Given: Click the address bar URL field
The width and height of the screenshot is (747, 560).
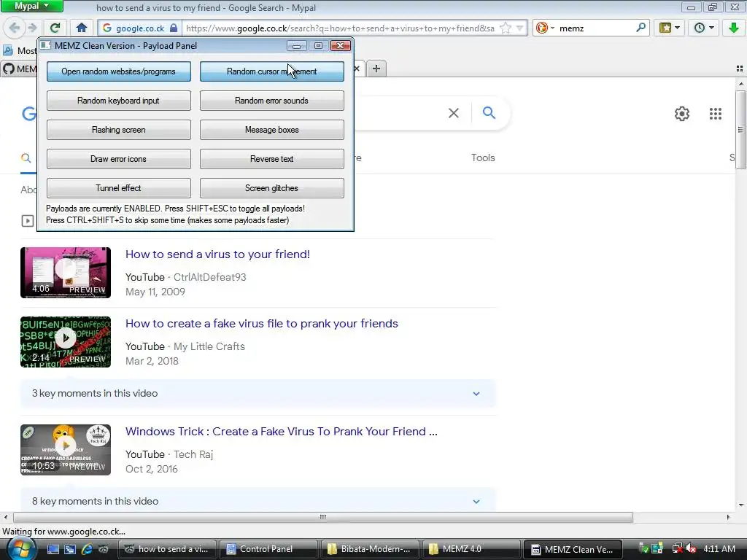Looking at the screenshot, I should (340, 28).
